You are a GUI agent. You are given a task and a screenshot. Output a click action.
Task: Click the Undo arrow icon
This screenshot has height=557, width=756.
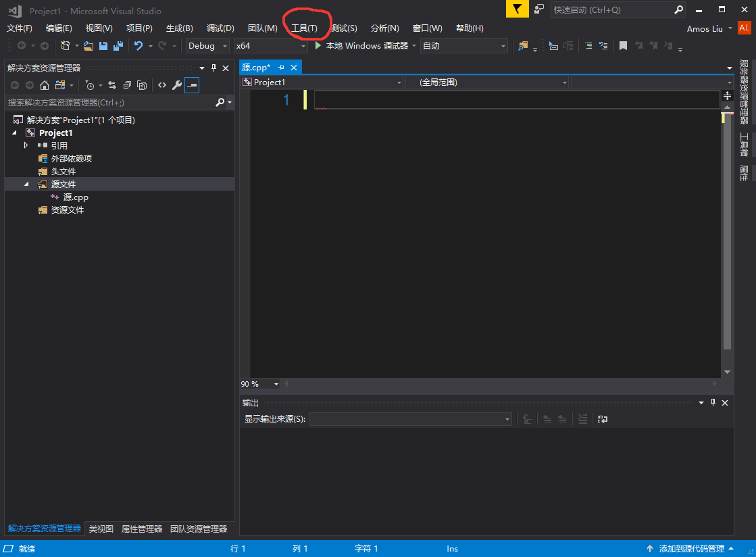pyautogui.click(x=138, y=46)
